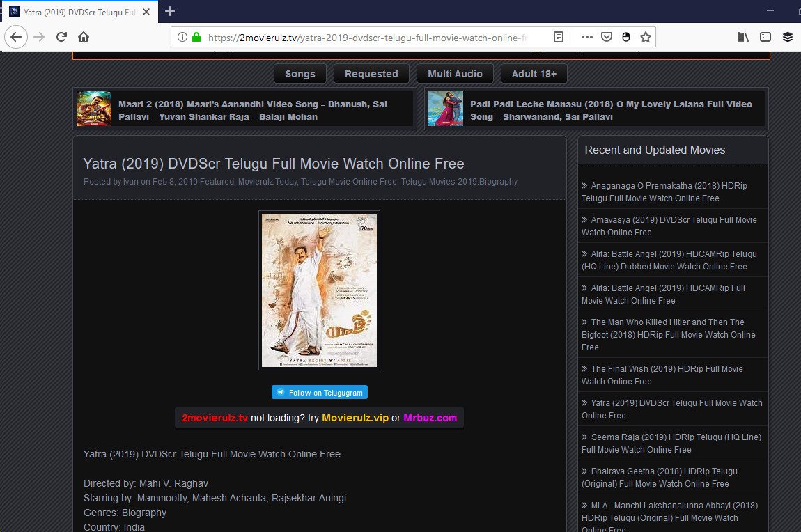Screen dimensions: 801x532
Task: Open Alita Battle Angel HDCAMRip Full Movie
Action: pyautogui.click(x=663, y=295)
